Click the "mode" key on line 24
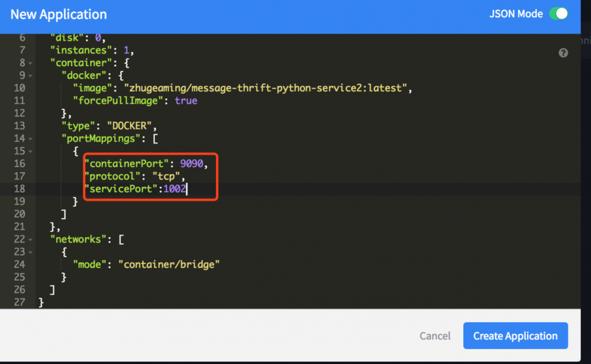591x364 pixels. point(90,264)
